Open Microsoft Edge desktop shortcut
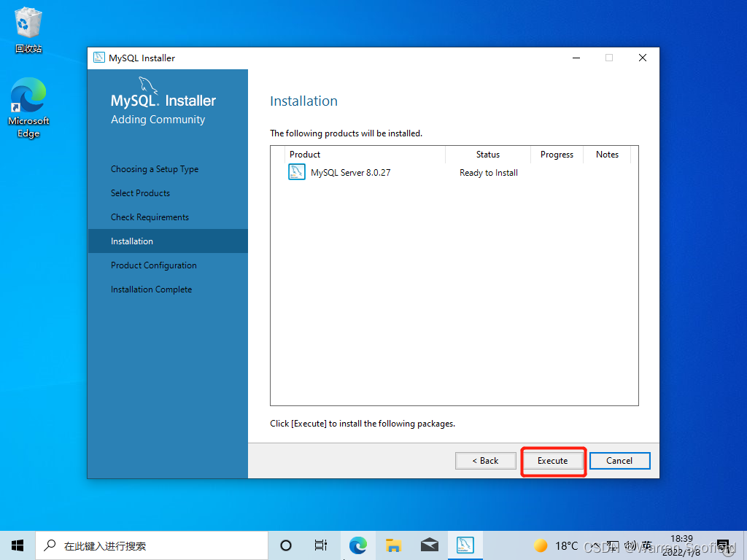This screenshot has width=747, height=560. coord(28,108)
